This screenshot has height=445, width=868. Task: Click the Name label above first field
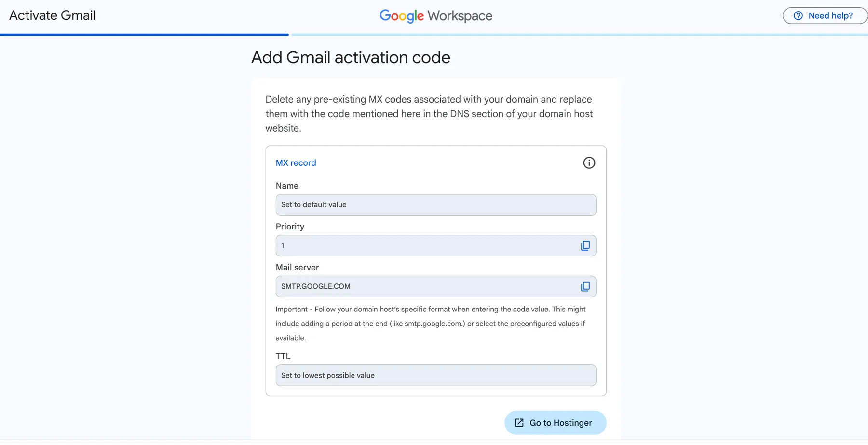(287, 186)
